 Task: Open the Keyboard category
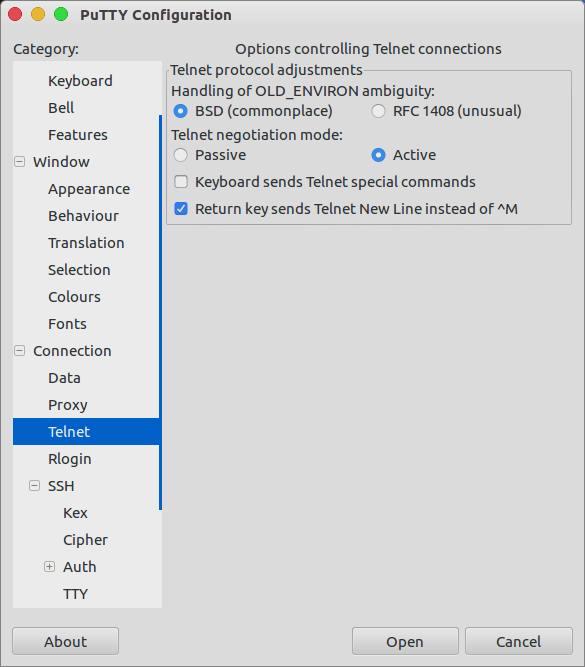(x=80, y=81)
